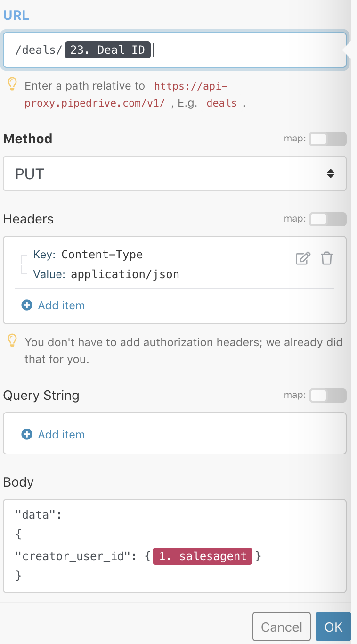This screenshot has height=644, width=357.
Task: Click lightbulb icon near authorization hint
Action: (12, 340)
